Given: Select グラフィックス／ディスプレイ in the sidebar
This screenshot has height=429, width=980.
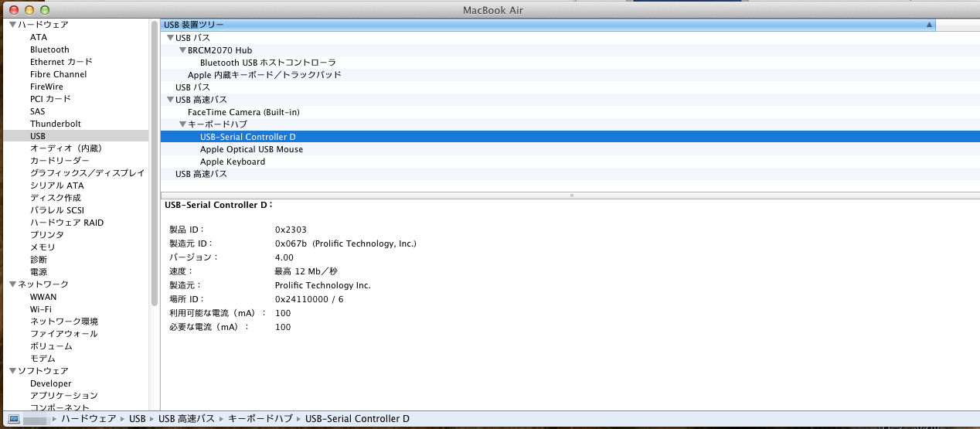Looking at the screenshot, I should [87, 173].
